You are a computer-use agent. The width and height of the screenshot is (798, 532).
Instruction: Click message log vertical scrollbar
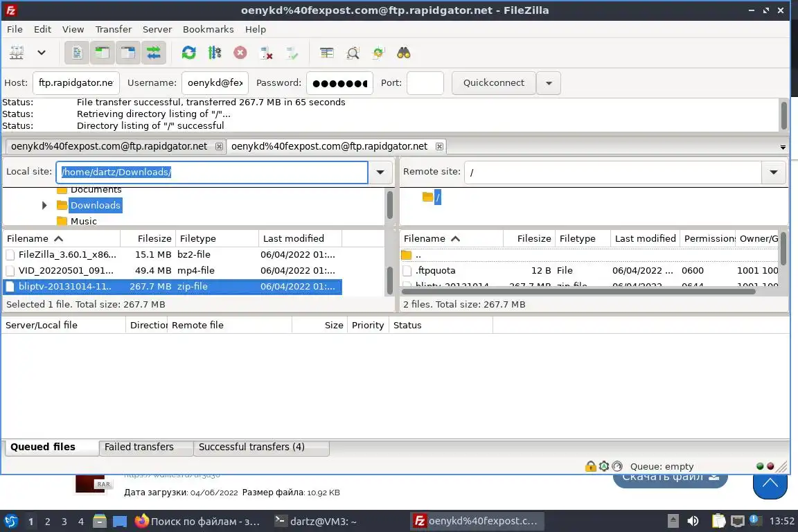pos(783,115)
